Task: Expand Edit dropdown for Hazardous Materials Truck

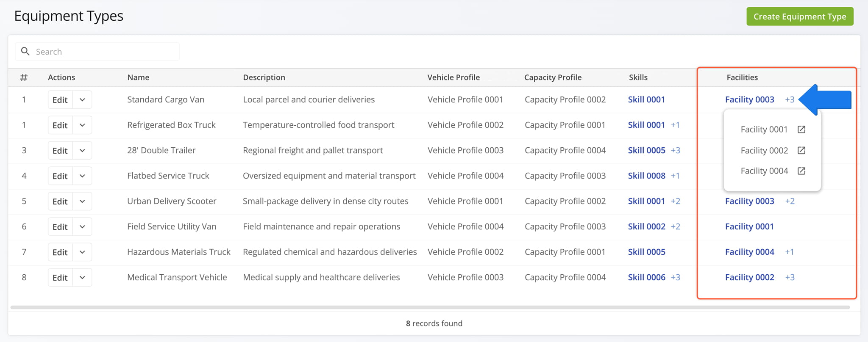Action: click(82, 252)
